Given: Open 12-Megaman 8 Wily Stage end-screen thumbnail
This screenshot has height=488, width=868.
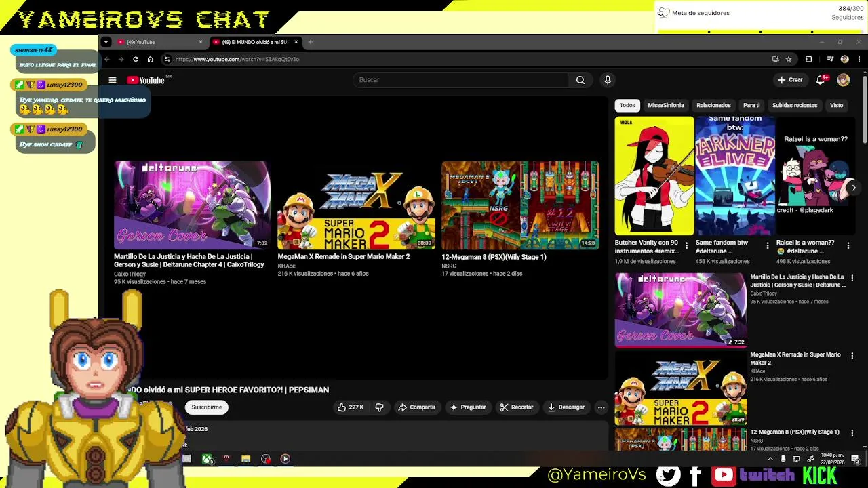Looking at the screenshot, I should [520, 205].
